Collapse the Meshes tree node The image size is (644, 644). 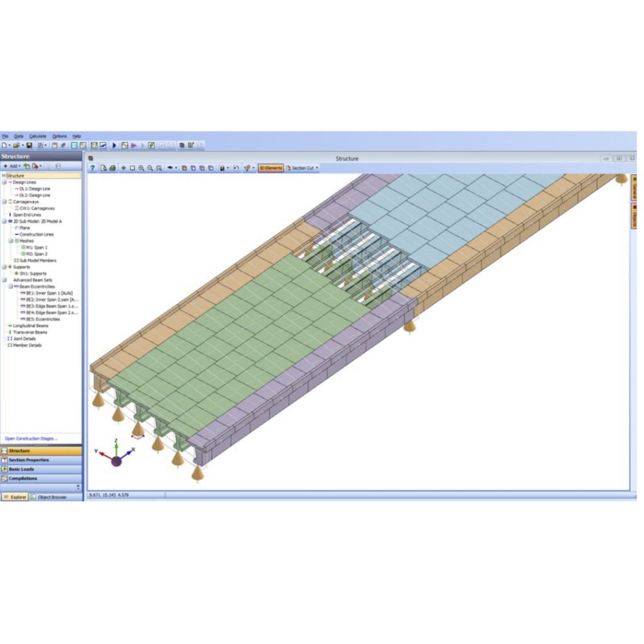tap(11, 241)
